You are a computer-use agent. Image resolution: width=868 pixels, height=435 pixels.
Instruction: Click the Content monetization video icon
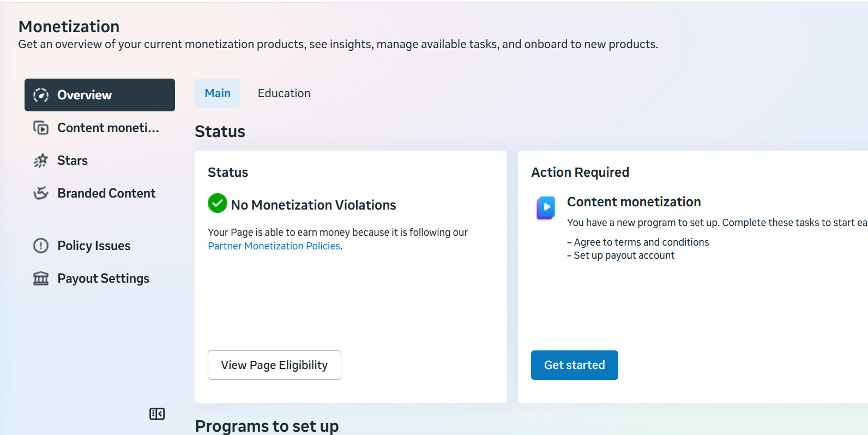click(41, 128)
